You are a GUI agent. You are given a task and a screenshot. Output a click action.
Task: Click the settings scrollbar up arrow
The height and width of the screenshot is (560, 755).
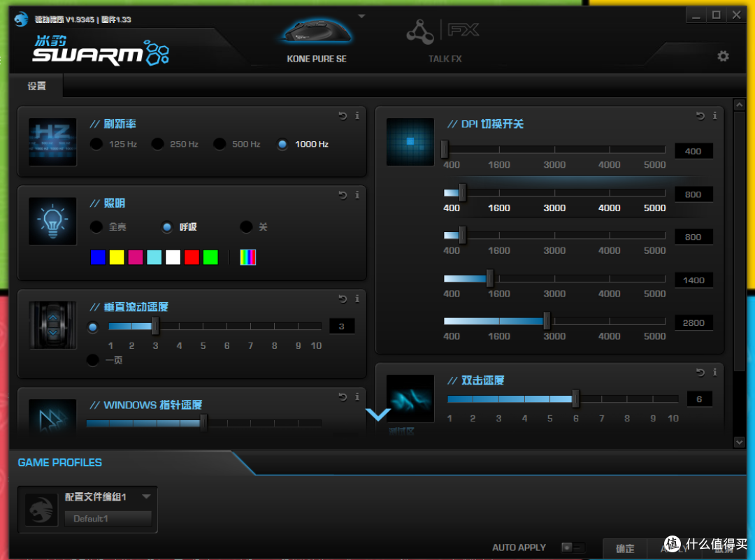(739, 104)
